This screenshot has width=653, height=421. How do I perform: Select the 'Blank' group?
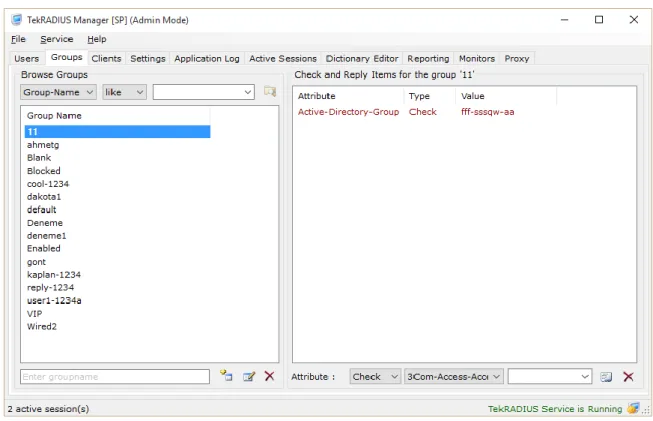(x=117, y=158)
